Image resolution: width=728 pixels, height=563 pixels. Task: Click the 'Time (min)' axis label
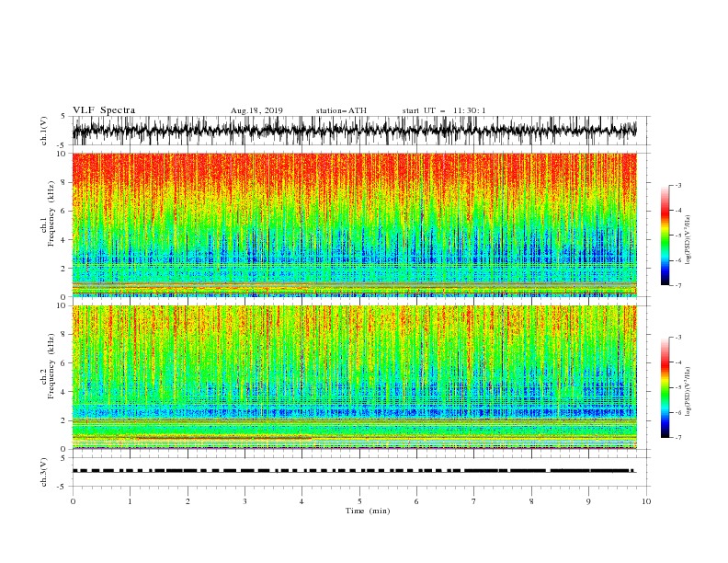(368, 511)
